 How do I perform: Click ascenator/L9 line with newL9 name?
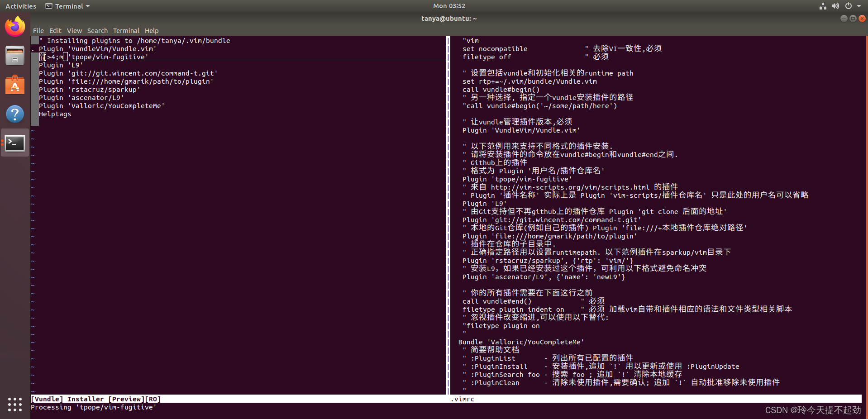coord(544,277)
